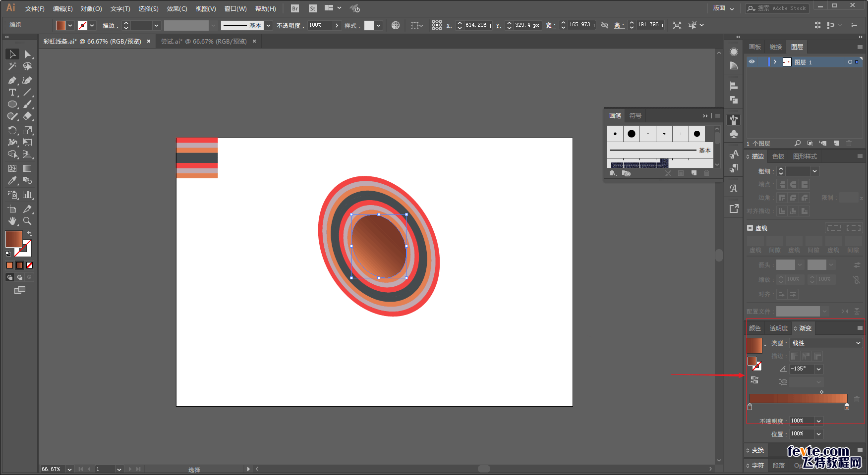Click the gradient fill swatch in 渐变 panel
Screen dimensions: 868x475
[x=754, y=345]
